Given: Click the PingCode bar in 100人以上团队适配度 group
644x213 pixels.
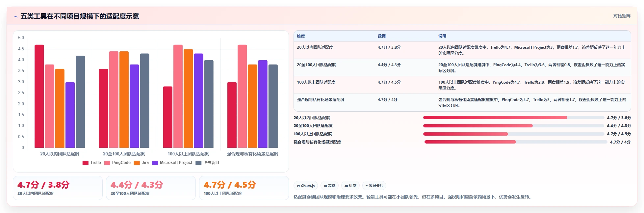Looking at the screenshot, I should [x=178, y=96].
